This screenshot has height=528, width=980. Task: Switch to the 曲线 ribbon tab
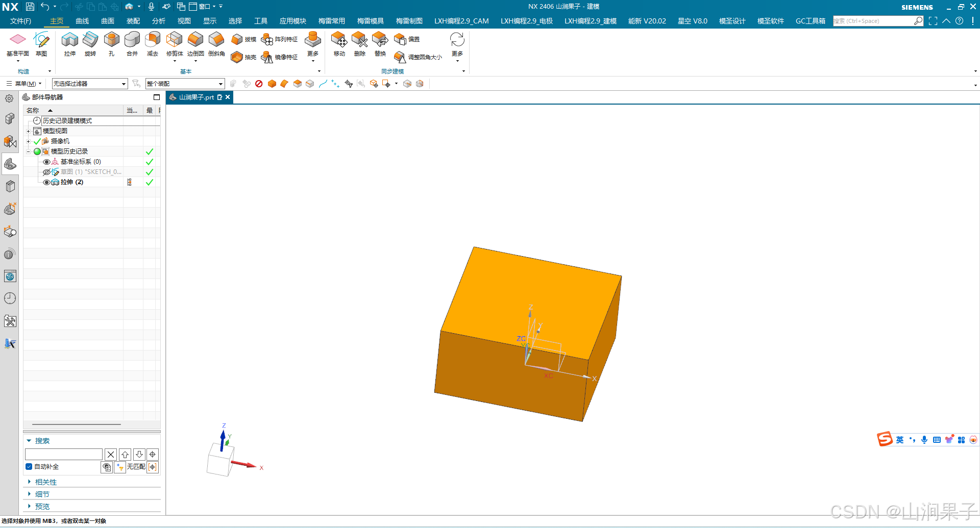click(82, 21)
